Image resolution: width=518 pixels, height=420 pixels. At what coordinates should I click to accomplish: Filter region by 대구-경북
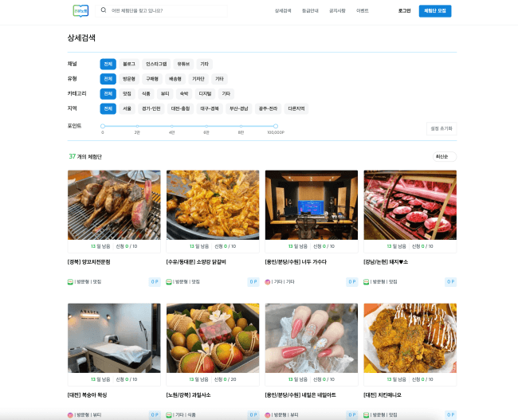(210, 108)
